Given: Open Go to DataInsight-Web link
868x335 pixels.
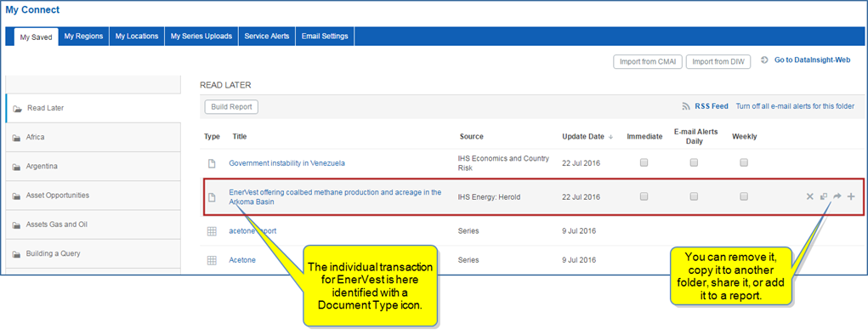Looking at the screenshot, I should (812, 60).
